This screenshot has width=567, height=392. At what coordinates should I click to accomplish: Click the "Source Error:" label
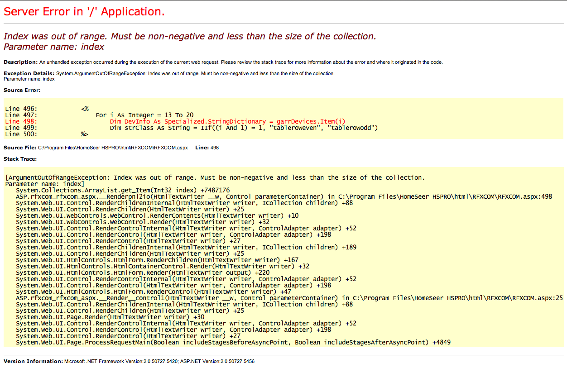(x=22, y=90)
